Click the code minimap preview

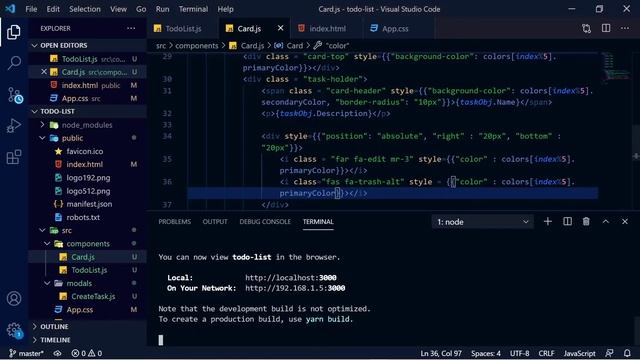[x=616, y=68]
